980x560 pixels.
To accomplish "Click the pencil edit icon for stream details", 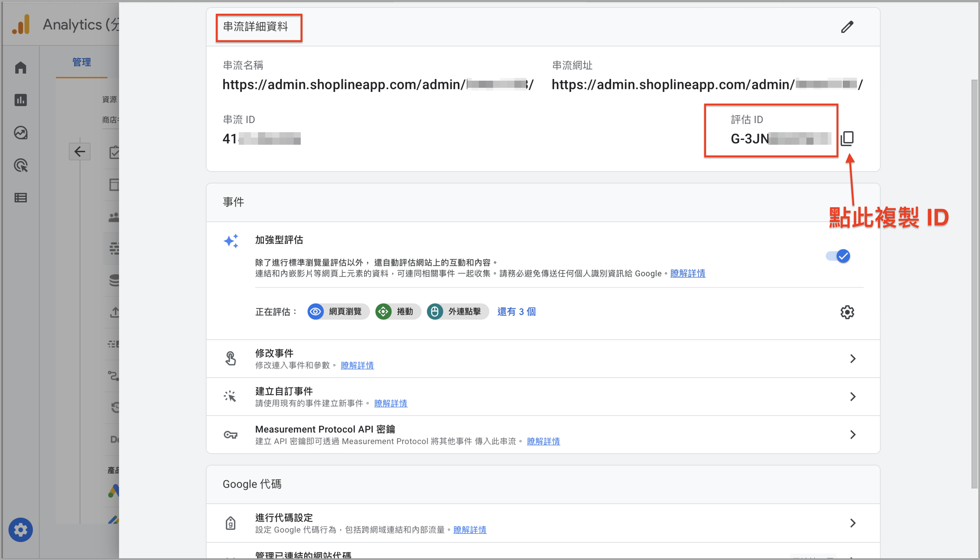I will point(847,27).
